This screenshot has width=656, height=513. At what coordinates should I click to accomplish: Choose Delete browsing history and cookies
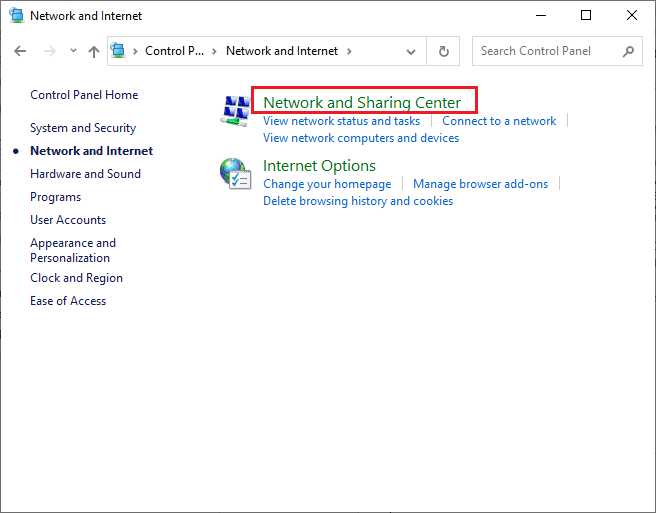tap(358, 201)
